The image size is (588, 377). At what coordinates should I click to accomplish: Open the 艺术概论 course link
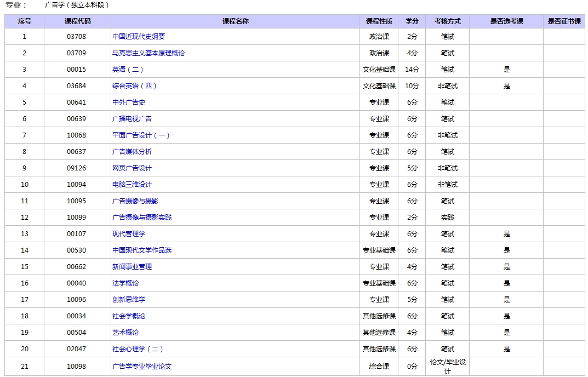(125, 333)
